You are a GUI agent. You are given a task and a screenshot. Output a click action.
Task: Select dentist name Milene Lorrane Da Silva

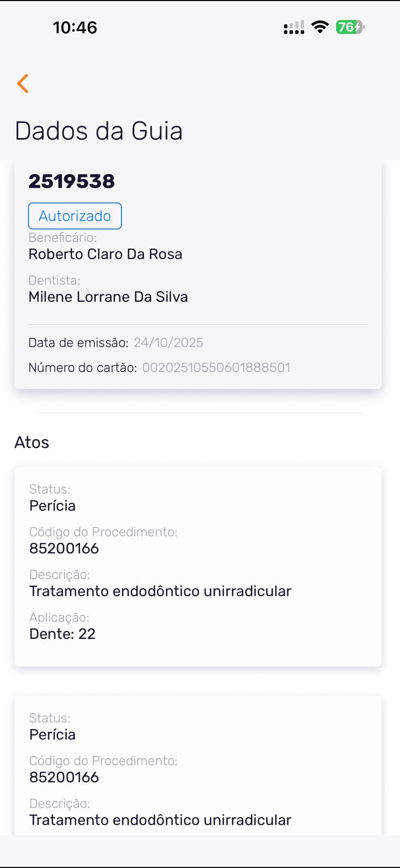(x=108, y=297)
